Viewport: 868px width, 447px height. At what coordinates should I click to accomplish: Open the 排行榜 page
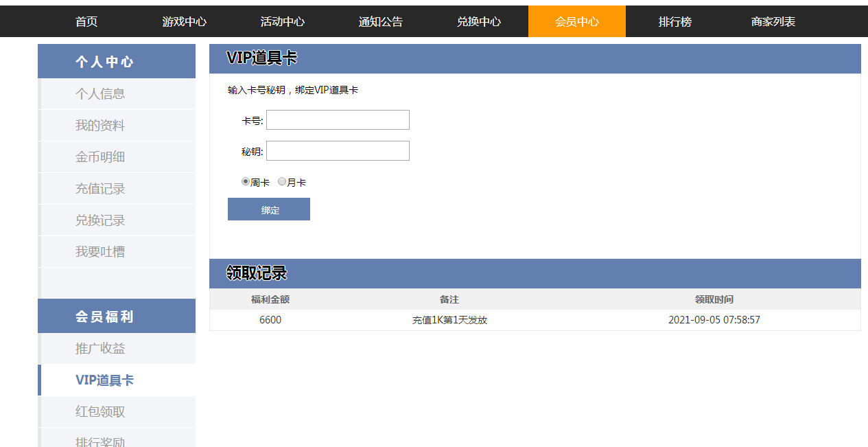pos(675,21)
